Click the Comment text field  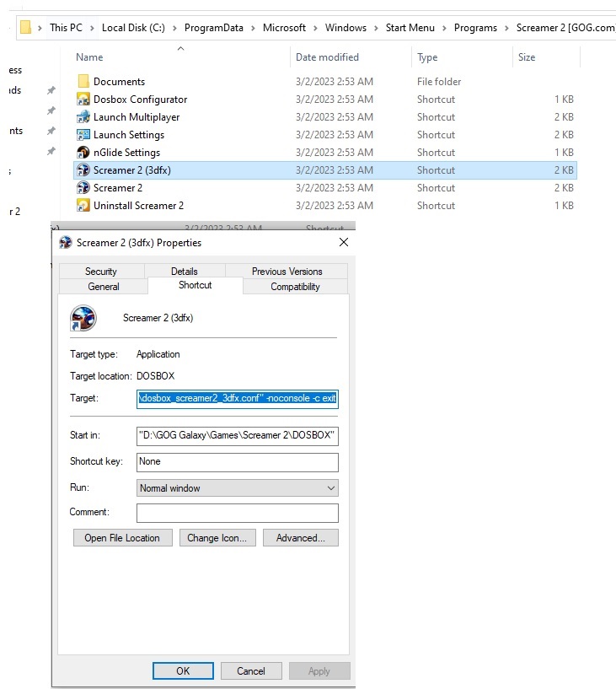[x=237, y=513]
